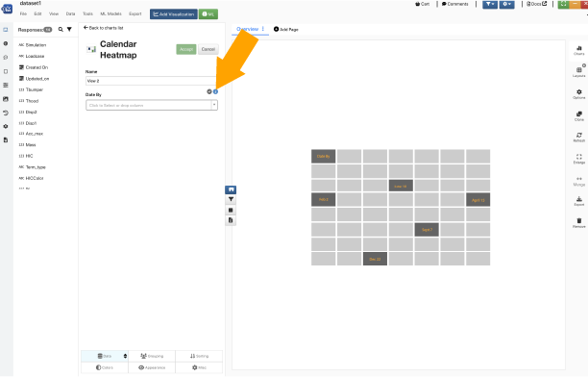Click the Export download icon

pyautogui.click(x=579, y=199)
